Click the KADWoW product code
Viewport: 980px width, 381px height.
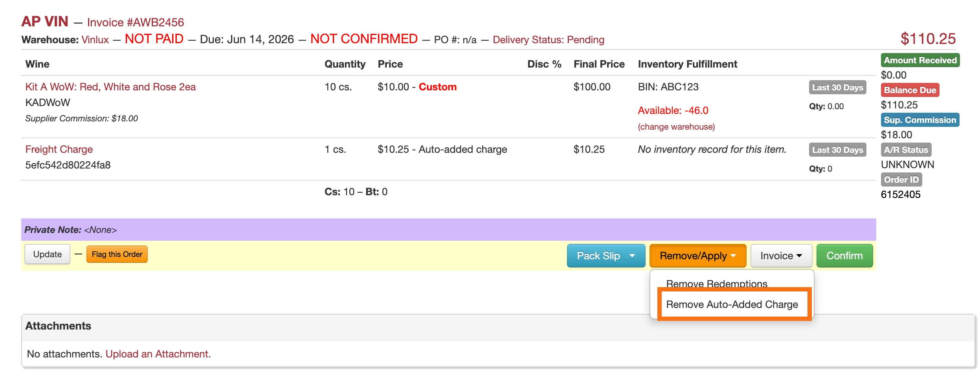48,103
